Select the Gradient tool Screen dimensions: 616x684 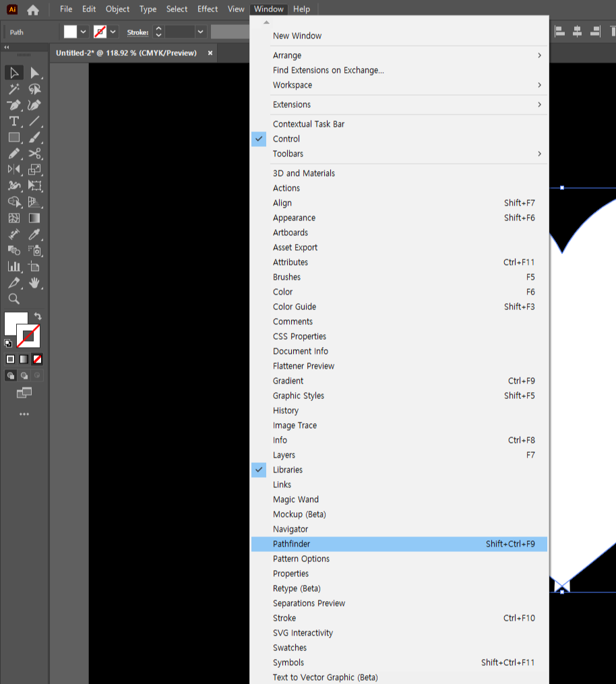pyautogui.click(x=34, y=218)
